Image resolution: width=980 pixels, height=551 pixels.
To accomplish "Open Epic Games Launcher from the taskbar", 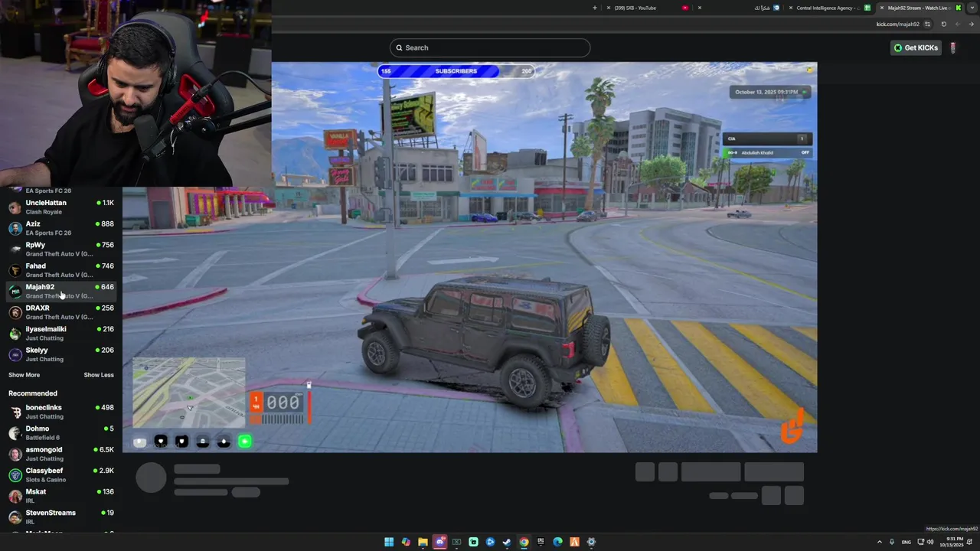I will point(541,542).
